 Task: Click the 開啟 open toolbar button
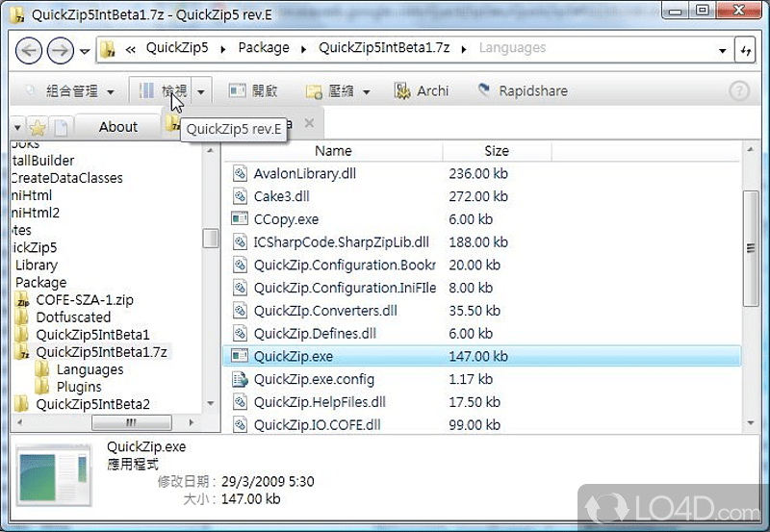click(253, 90)
